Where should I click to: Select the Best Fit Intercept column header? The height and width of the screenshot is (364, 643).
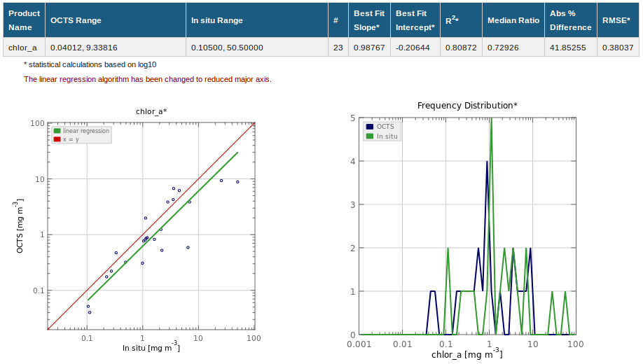coord(415,20)
